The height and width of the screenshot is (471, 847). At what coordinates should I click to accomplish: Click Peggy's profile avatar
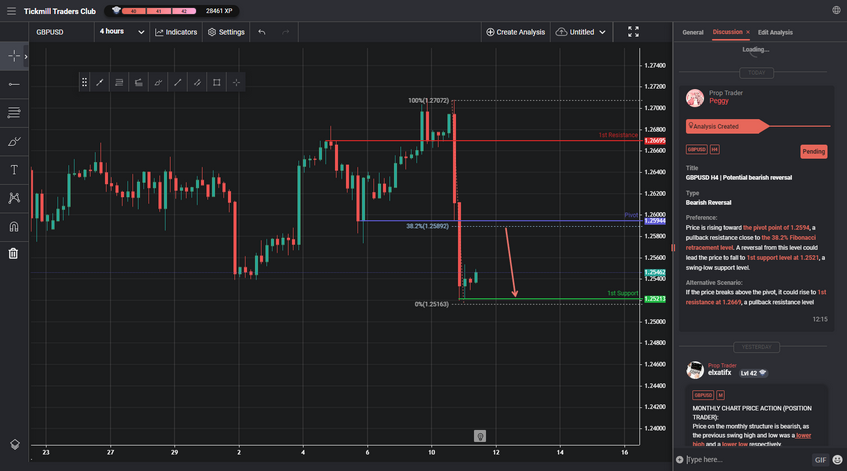(695, 98)
